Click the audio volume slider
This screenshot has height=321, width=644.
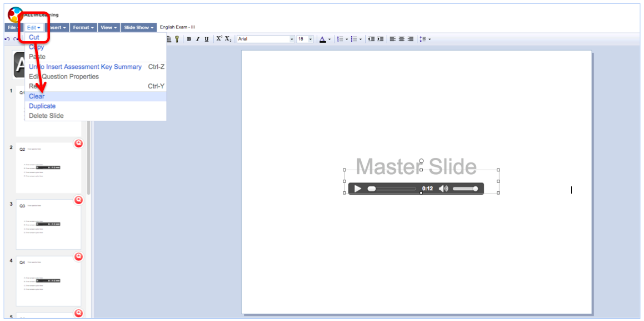465,189
